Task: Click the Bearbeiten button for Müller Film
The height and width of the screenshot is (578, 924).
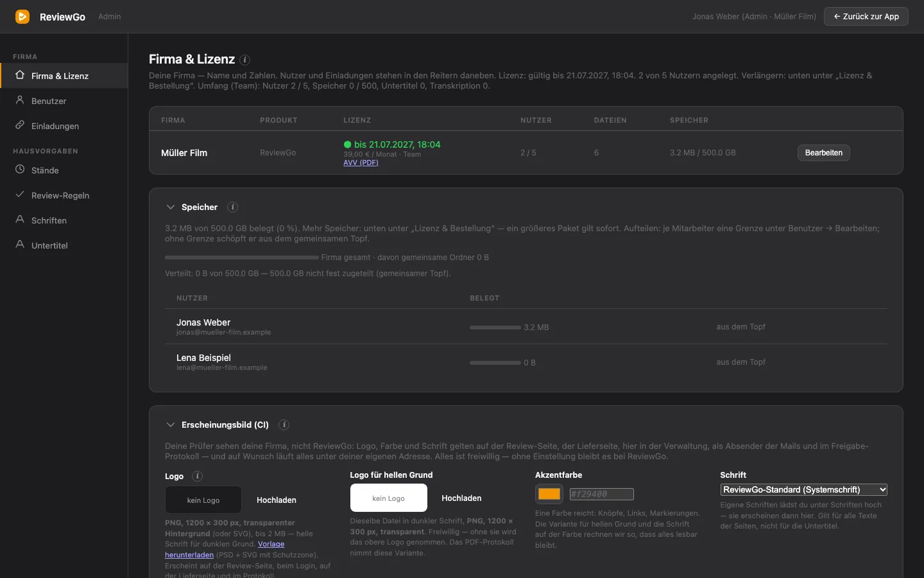Action: [824, 153]
